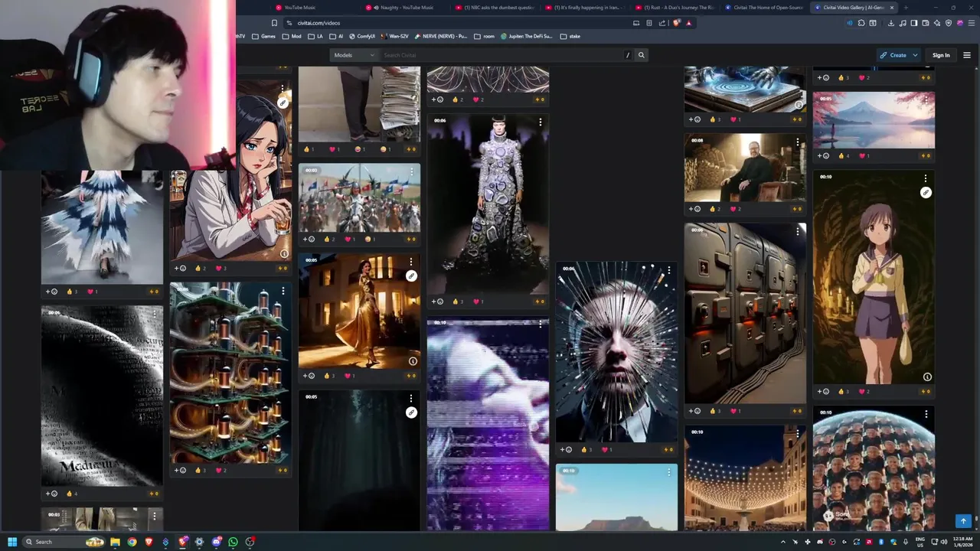
Task: Open WhatsApp from the taskbar
Action: (233, 542)
